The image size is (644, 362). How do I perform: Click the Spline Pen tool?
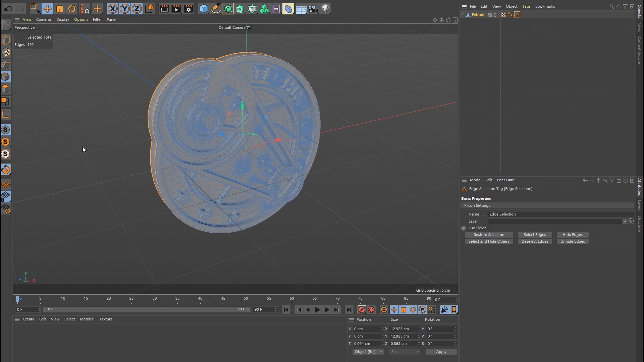click(x=216, y=9)
